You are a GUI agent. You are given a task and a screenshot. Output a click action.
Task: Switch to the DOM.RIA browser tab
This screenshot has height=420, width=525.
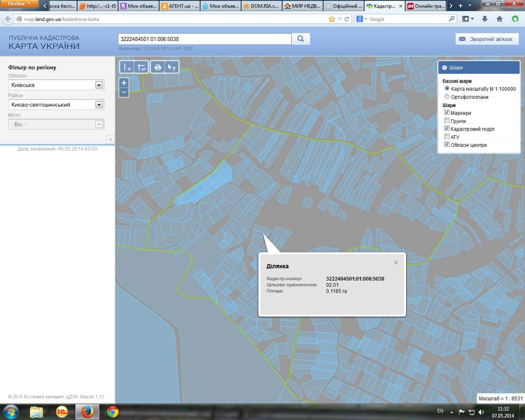tap(261, 6)
